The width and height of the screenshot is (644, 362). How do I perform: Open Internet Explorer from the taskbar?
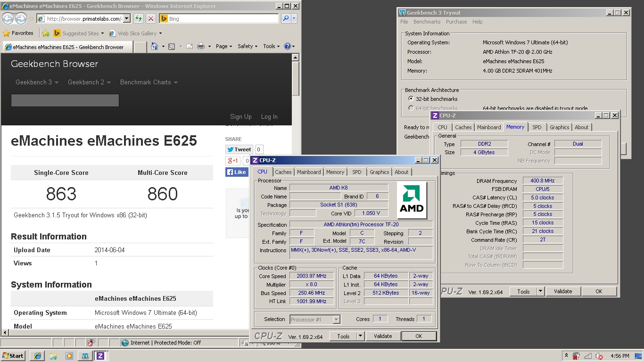38,356
